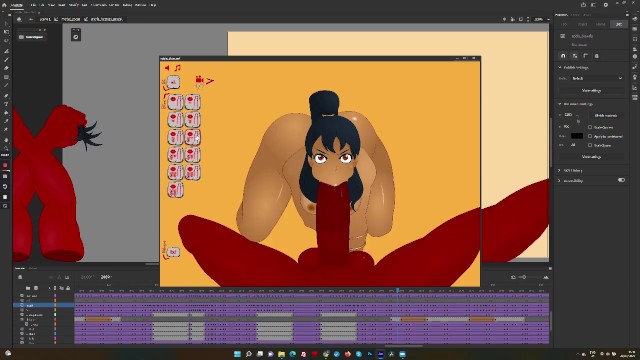Open the Profile Default dropdown
This screenshot has height=360, width=640.
pos(597,78)
